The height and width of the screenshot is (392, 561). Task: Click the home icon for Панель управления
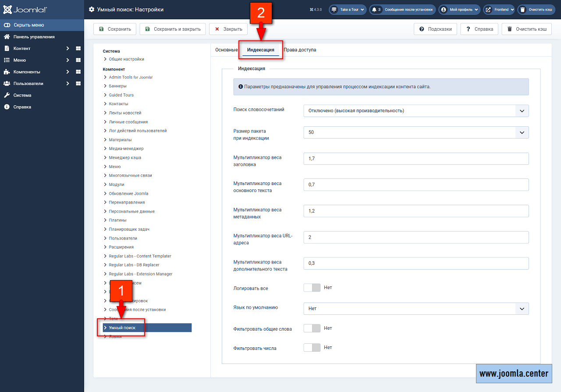7,37
